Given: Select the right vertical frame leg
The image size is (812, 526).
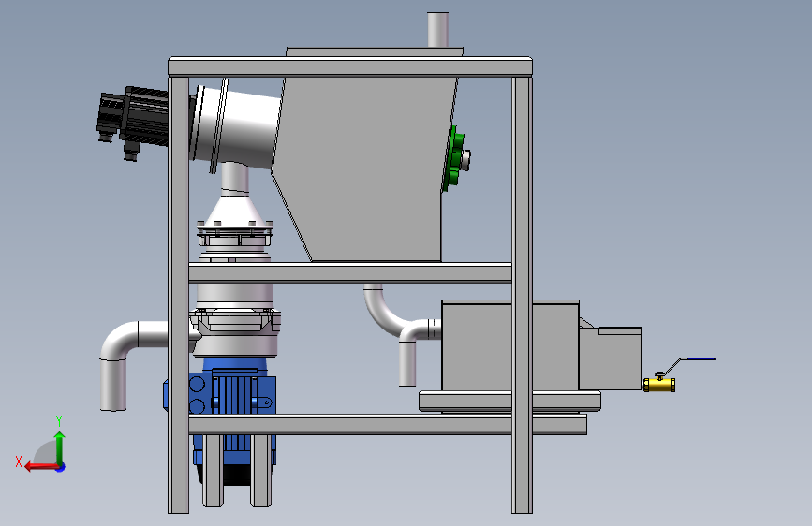Looking at the screenshot, I should pyautogui.click(x=522, y=295).
